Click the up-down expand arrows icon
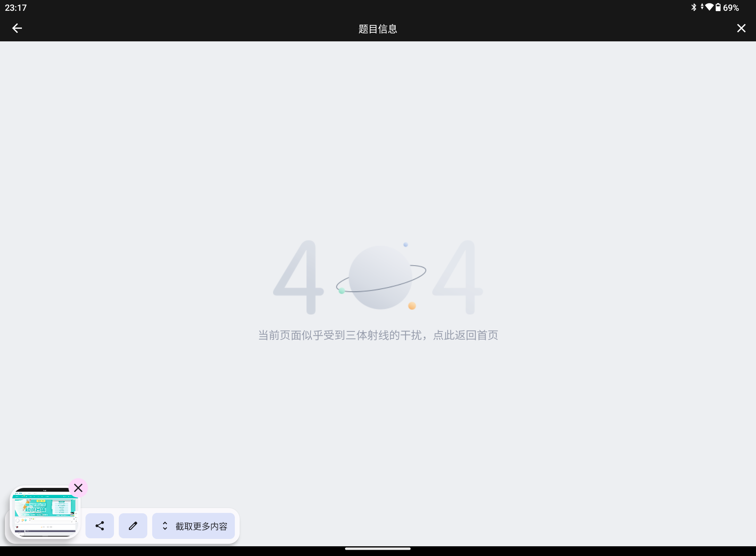This screenshot has height=556, width=756. [165, 526]
